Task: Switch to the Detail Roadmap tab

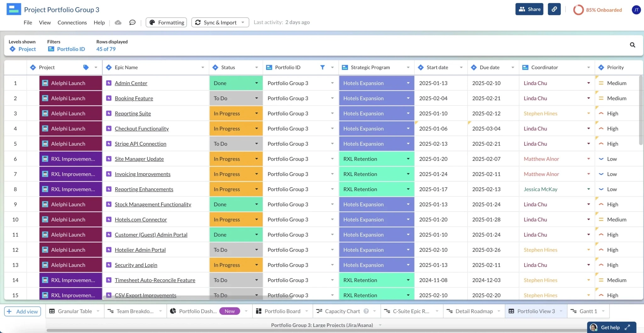Action: (x=474, y=311)
